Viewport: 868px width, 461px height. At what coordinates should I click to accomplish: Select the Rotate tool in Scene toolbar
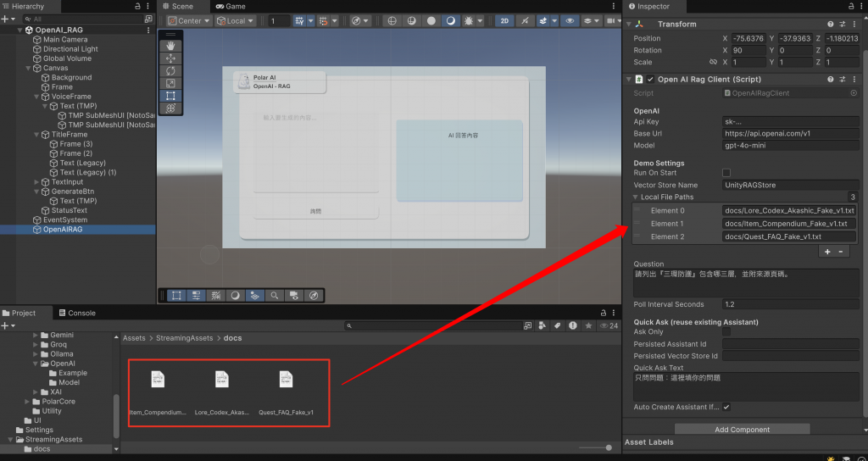point(170,71)
